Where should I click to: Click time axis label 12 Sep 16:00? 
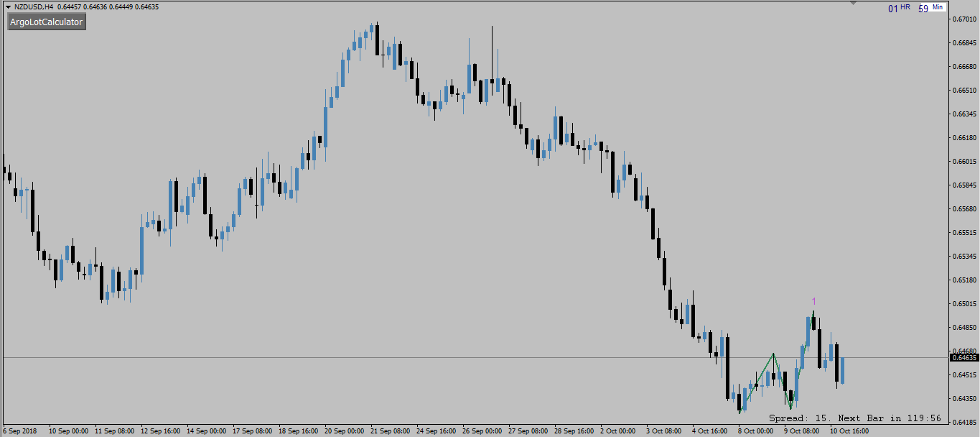(x=161, y=431)
